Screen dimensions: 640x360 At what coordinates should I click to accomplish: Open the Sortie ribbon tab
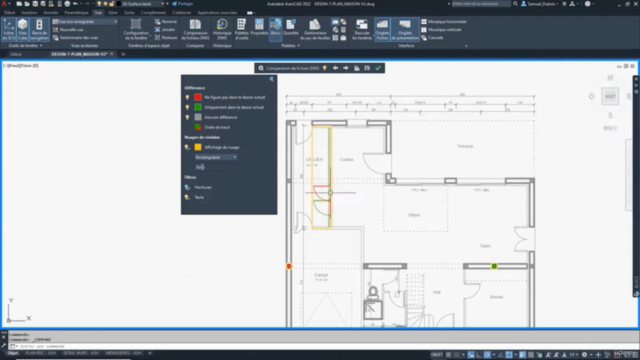pyautogui.click(x=129, y=13)
